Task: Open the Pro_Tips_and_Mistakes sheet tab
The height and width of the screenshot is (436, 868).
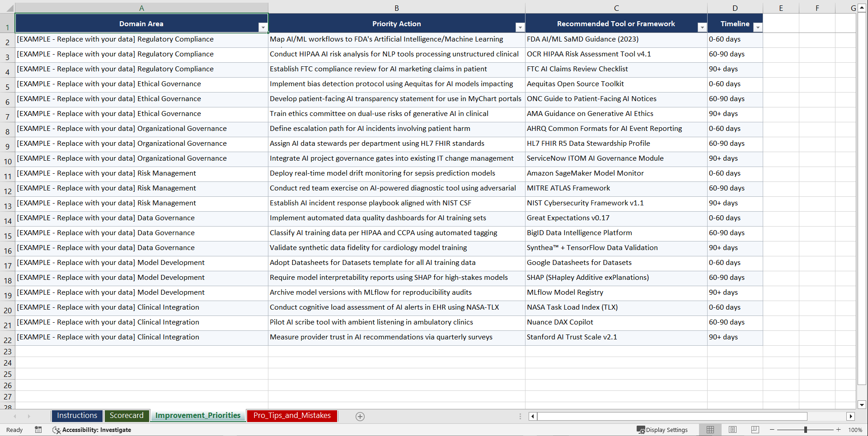Action: point(291,416)
